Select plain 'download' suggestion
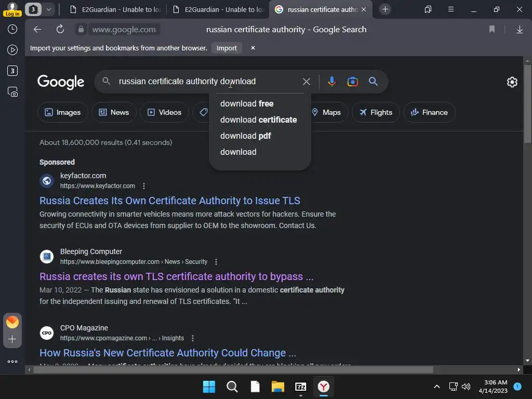This screenshot has height=399, width=532. tap(260, 152)
